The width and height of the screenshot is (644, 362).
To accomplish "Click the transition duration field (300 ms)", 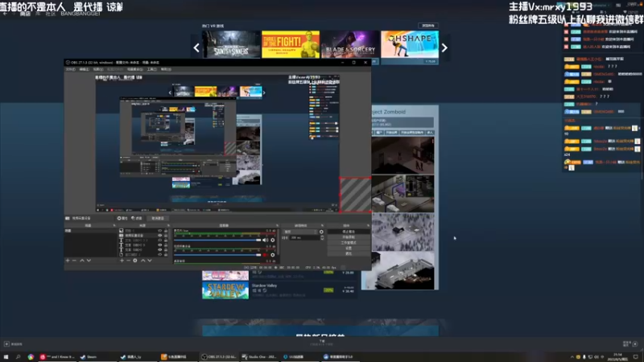I will pyautogui.click(x=304, y=237).
